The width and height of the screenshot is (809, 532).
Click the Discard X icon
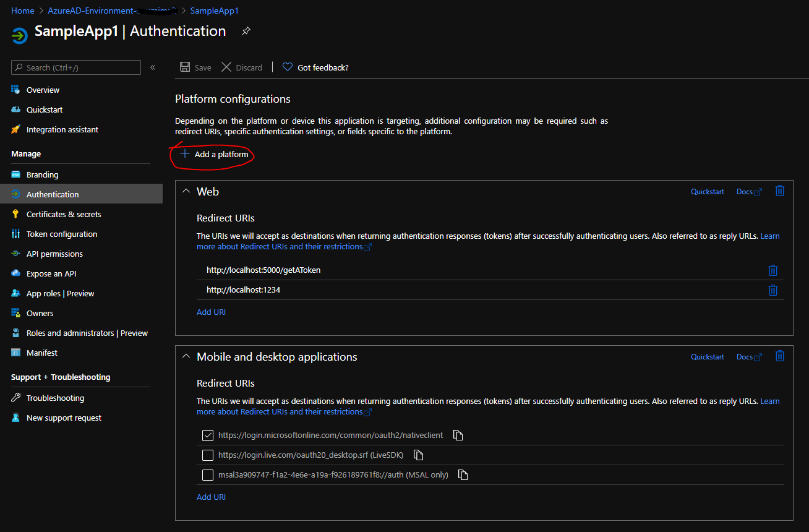click(226, 67)
